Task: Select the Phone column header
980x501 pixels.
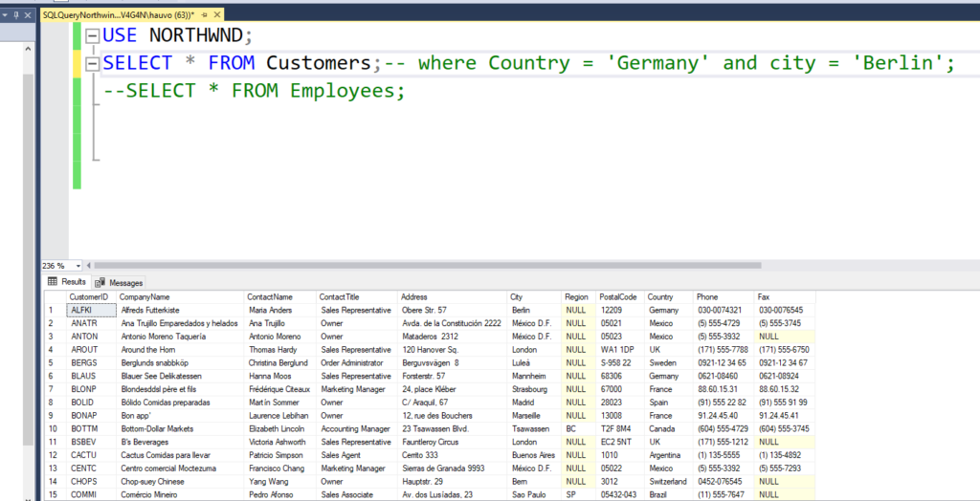Action: click(x=724, y=296)
